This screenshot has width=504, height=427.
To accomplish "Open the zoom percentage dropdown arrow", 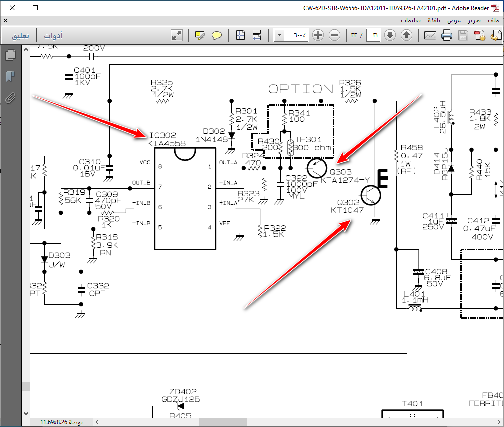I will (x=279, y=35).
